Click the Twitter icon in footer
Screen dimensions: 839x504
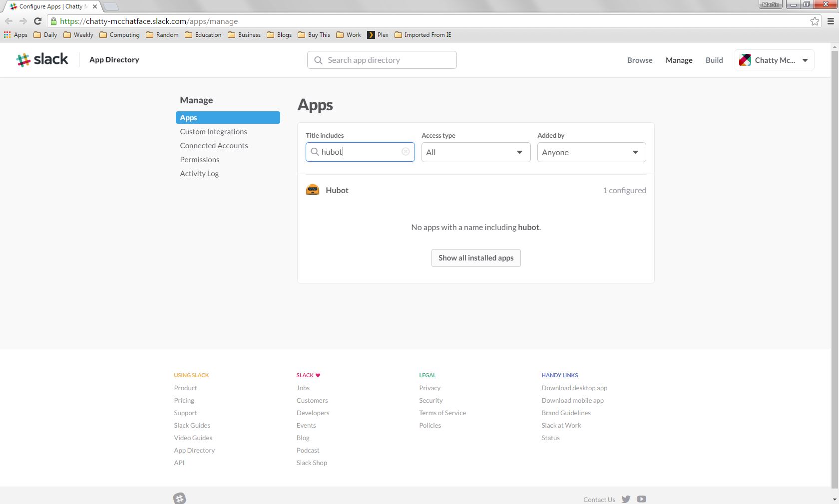tap(626, 499)
